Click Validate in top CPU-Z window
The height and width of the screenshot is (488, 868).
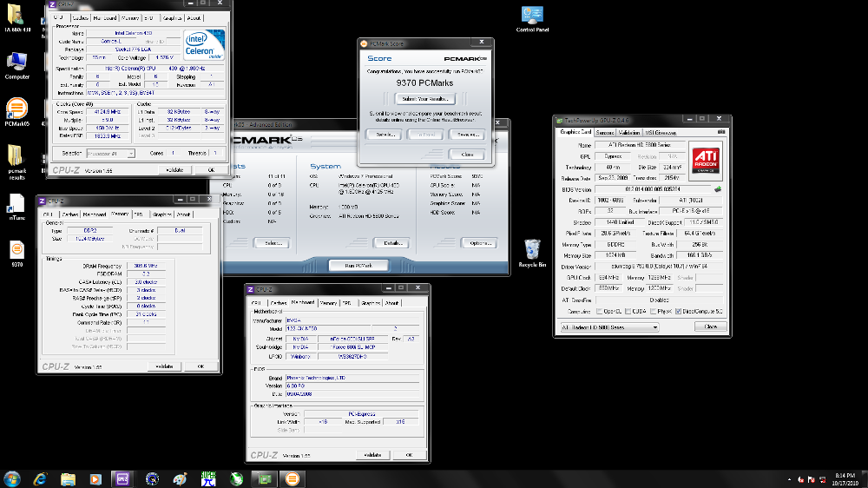coord(175,170)
